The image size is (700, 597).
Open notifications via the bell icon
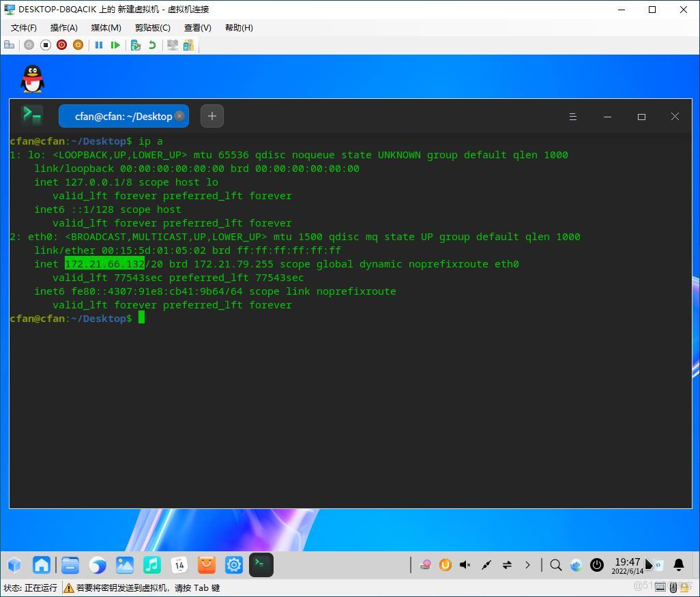(x=678, y=565)
